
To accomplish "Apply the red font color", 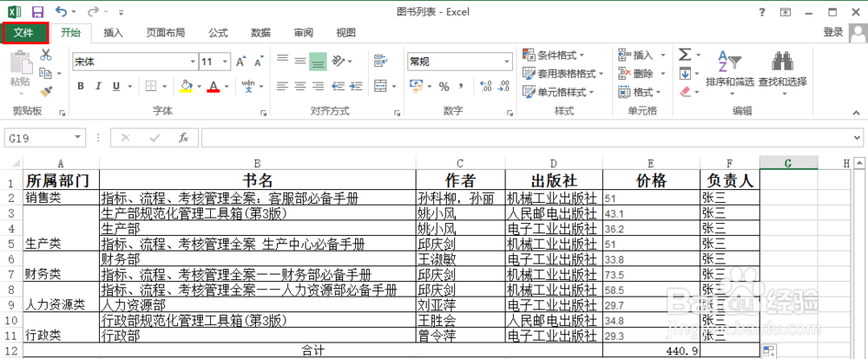I will coord(214,86).
